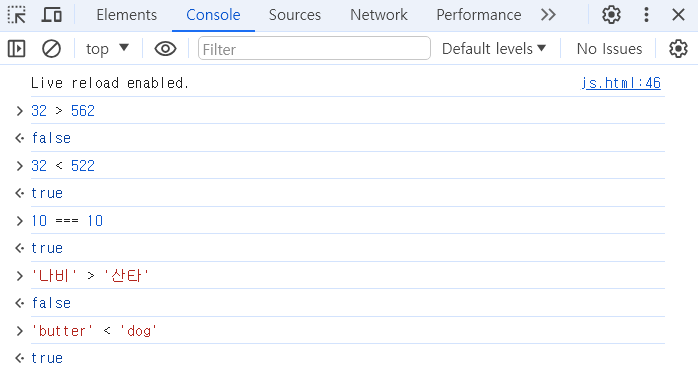Toggle the device toolbar icon
698x370 pixels.
[x=52, y=15]
